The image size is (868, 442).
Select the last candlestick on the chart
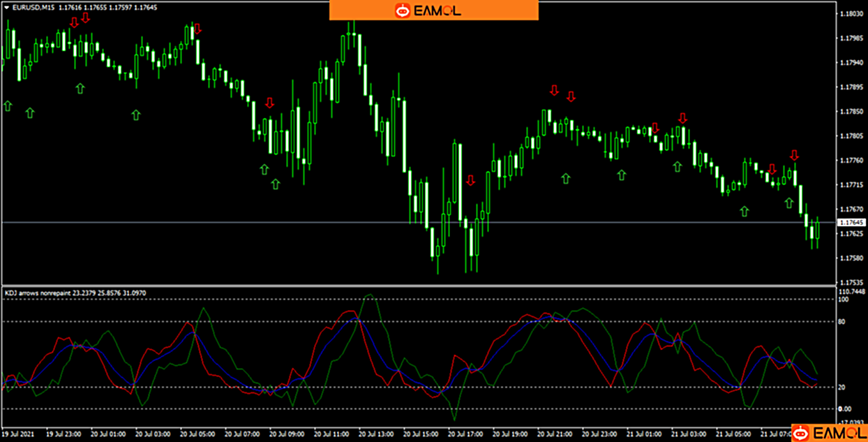pos(817,230)
